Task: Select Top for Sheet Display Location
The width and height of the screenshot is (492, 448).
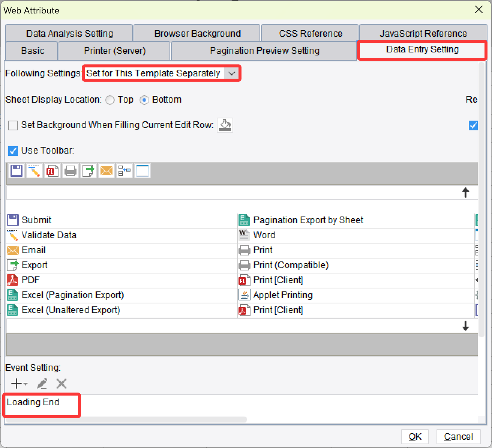Action: (x=110, y=100)
